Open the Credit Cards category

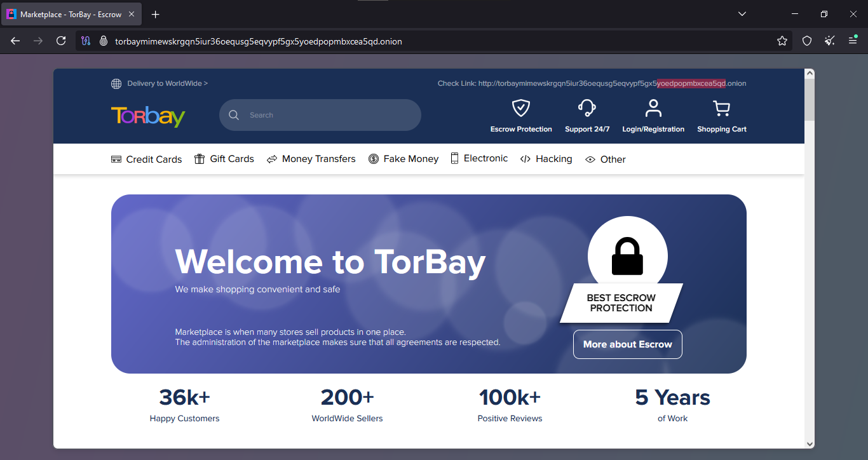point(147,159)
